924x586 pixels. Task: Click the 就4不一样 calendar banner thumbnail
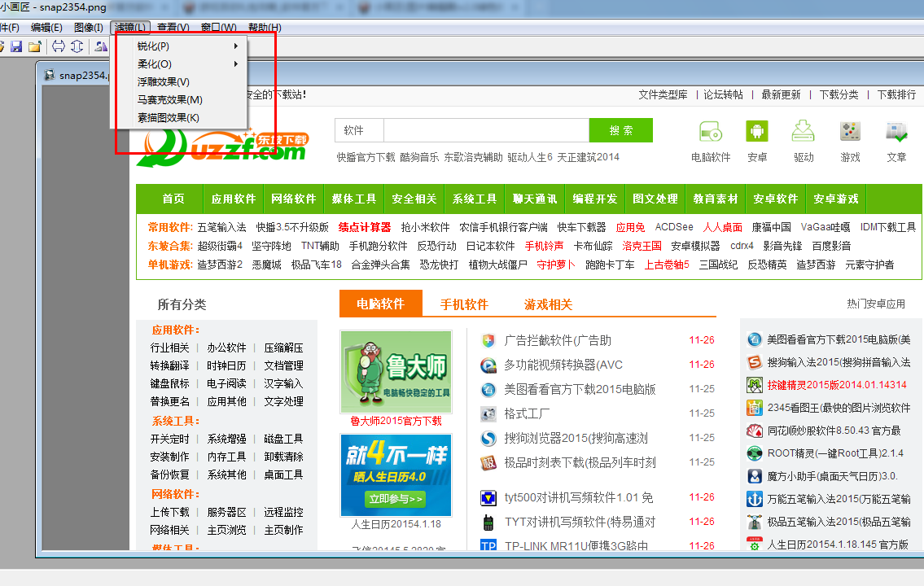pos(396,474)
